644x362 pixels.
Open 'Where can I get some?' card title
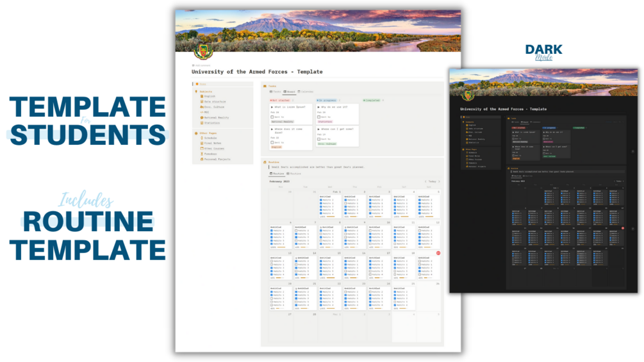(x=337, y=129)
